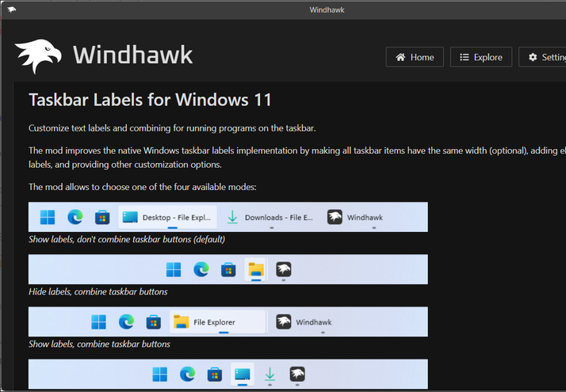The width and height of the screenshot is (566, 392).
Task: Click the Start icon in second preview
Action: click(174, 269)
